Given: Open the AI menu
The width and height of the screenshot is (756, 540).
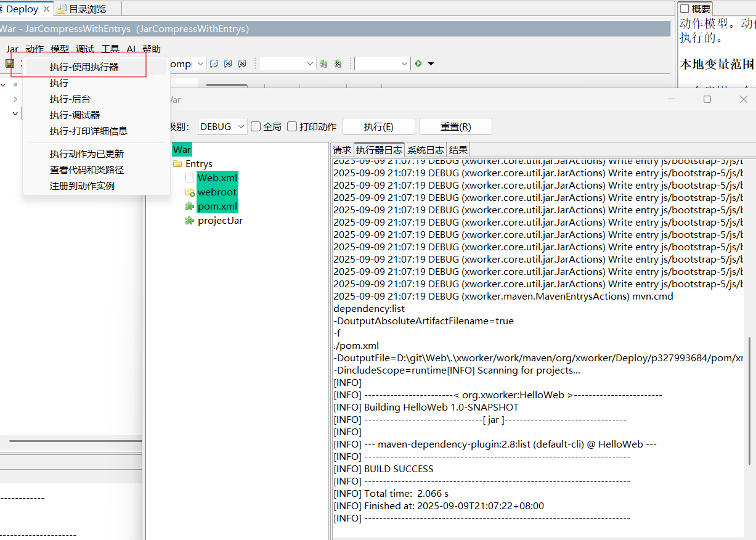Looking at the screenshot, I should [x=131, y=49].
